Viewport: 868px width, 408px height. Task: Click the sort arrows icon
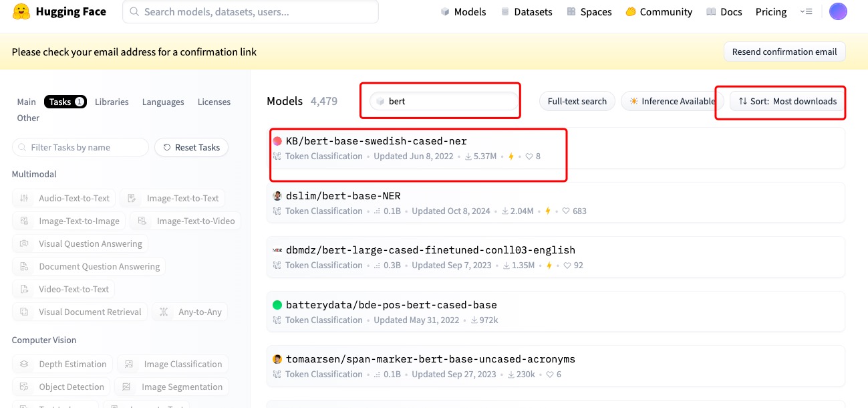click(x=742, y=102)
